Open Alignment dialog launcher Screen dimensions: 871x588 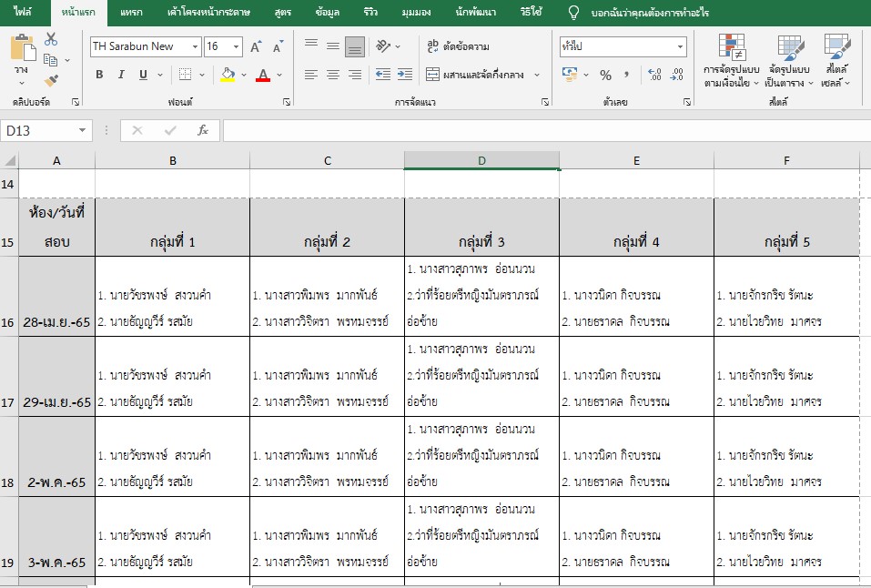(x=545, y=102)
